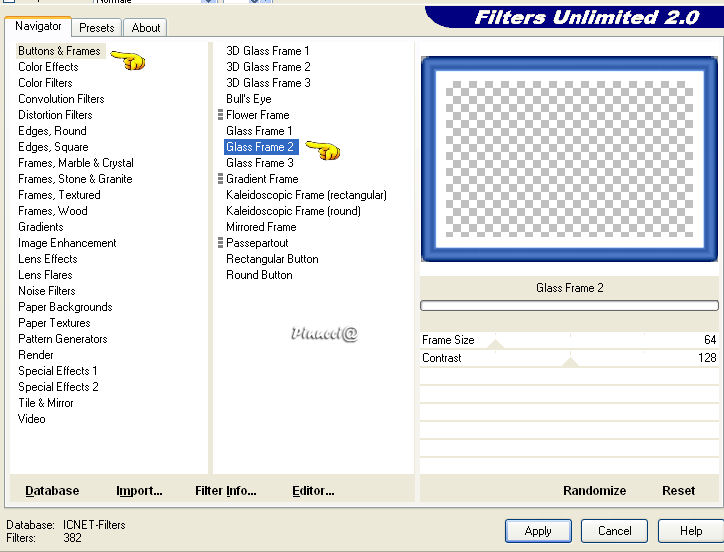
Task: Select Glass Frame 1 filter
Action: (259, 131)
